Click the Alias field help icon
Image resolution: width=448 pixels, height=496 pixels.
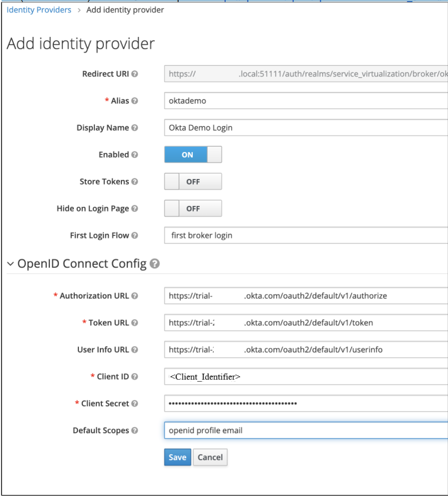pos(134,101)
